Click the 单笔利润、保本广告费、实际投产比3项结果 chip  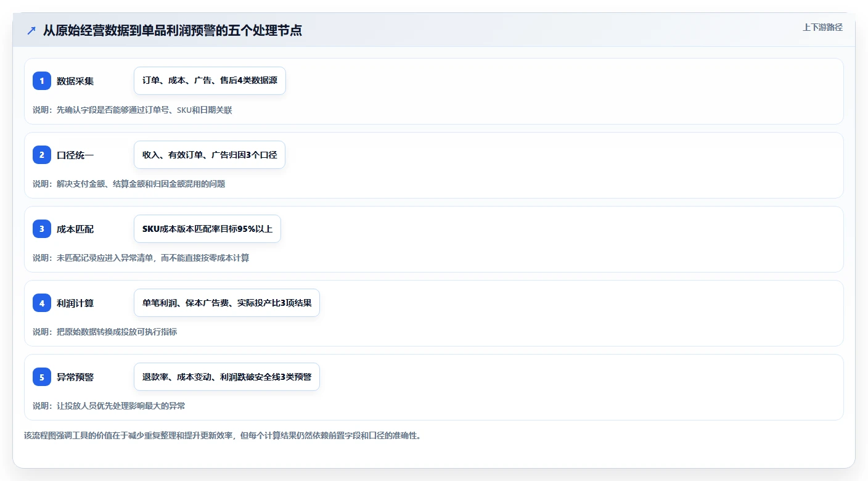click(x=227, y=303)
